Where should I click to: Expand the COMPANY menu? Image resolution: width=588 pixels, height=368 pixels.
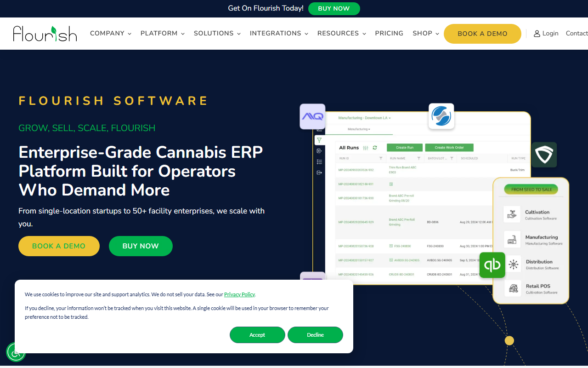(x=111, y=34)
